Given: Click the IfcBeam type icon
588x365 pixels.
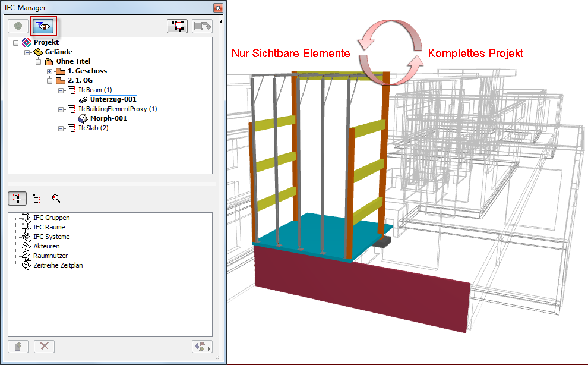Looking at the screenshot, I should click(x=72, y=90).
